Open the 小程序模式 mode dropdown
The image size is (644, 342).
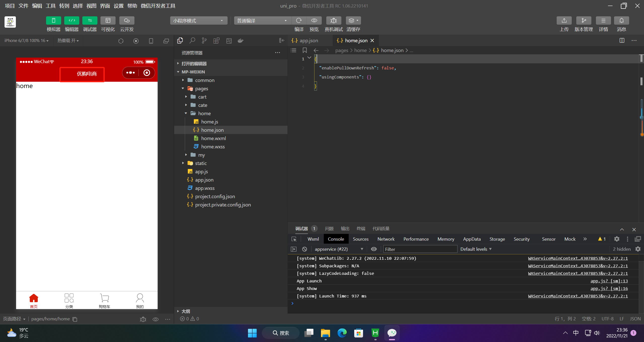pyautogui.click(x=198, y=21)
